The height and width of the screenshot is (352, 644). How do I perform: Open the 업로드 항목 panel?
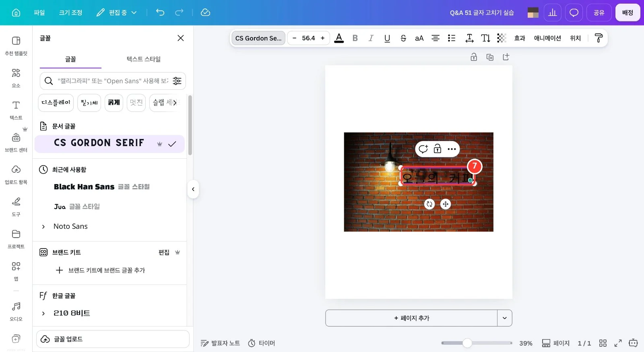pos(16,174)
